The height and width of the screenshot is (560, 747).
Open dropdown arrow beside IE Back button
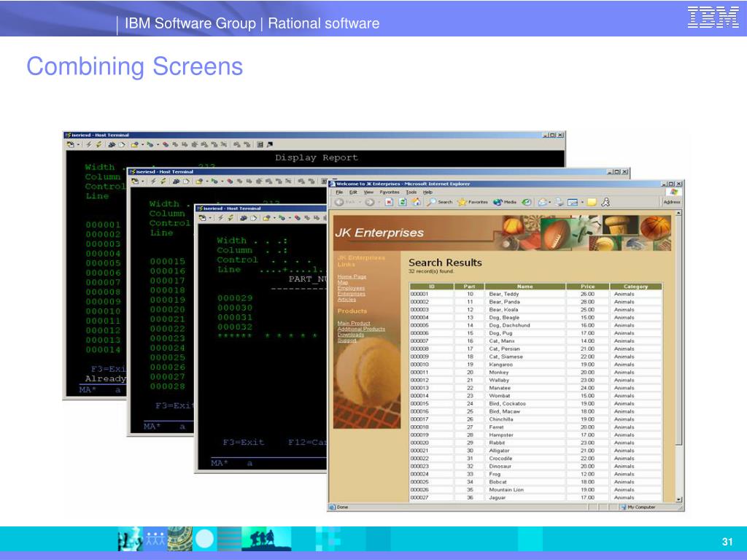click(x=360, y=203)
